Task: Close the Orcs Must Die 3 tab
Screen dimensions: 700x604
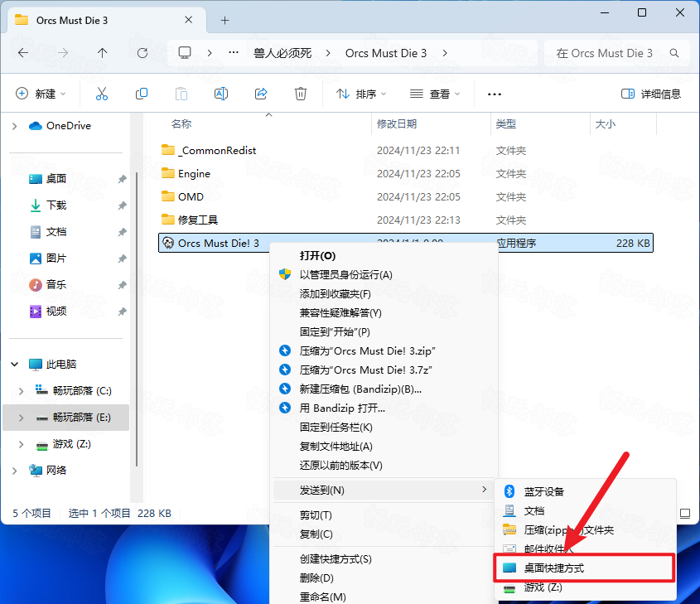Action: pos(189,20)
